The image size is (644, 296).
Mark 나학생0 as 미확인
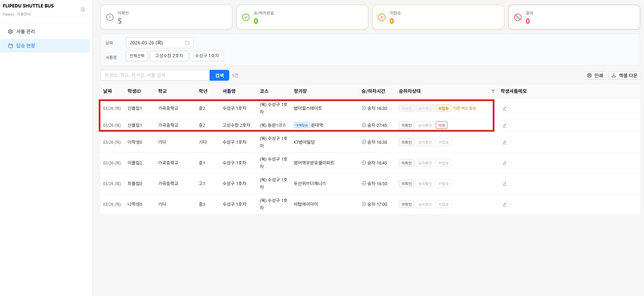(407, 204)
